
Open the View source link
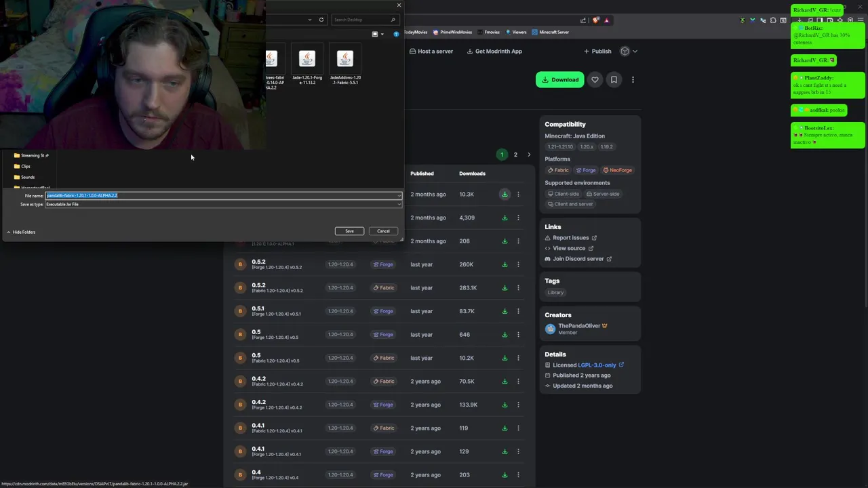[569, 248]
